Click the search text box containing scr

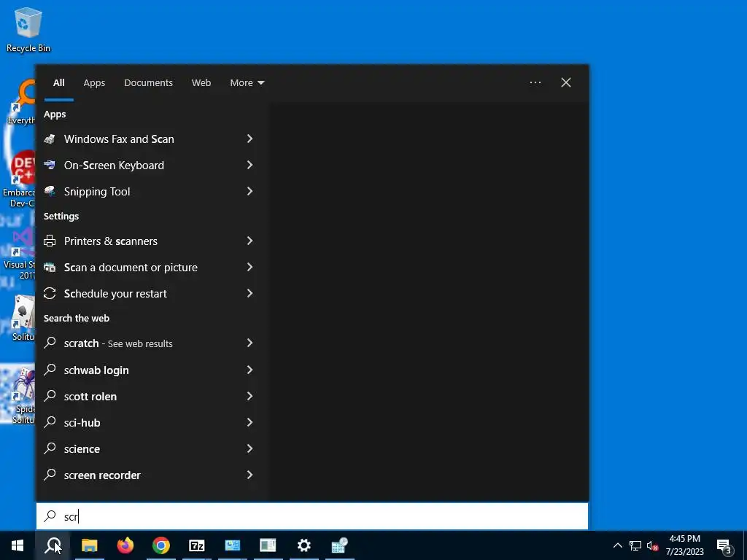tap(312, 516)
